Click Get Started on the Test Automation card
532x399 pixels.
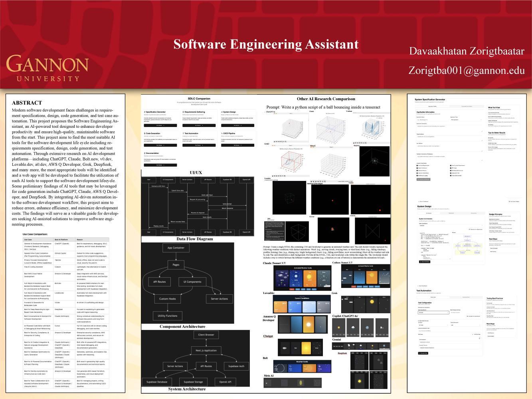(x=199, y=145)
